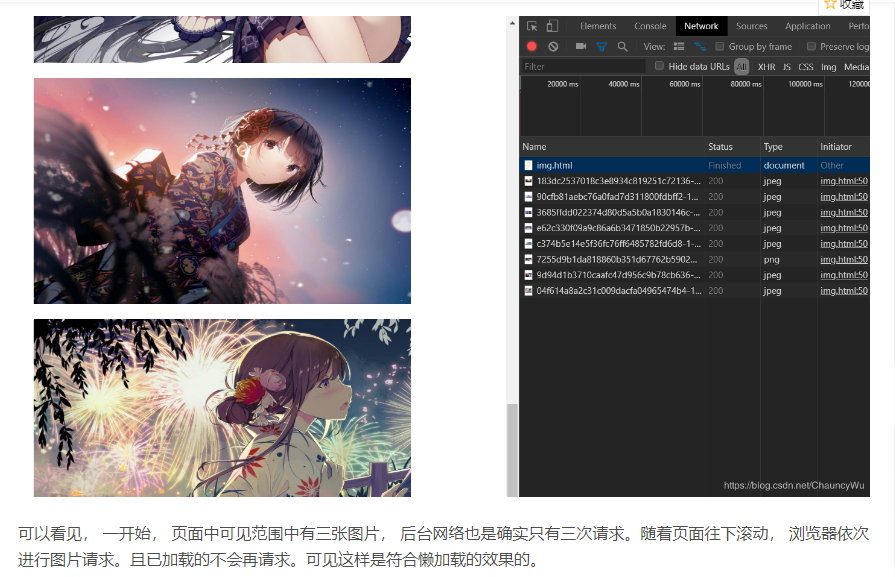Select the All request type filter
The image size is (895, 577).
tap(741, 67)
